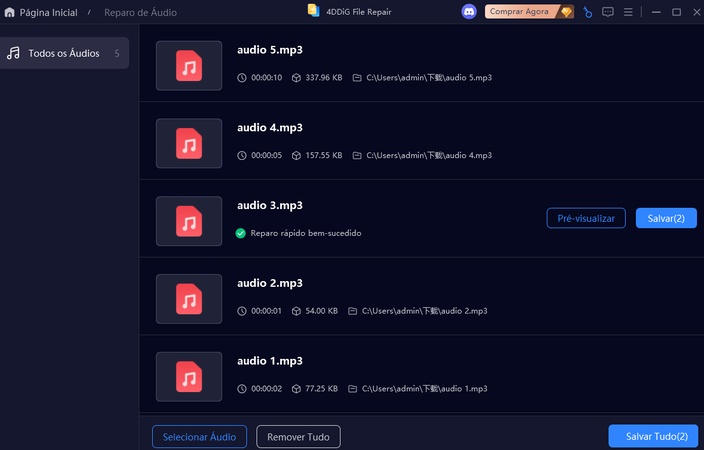The image size is (704, 450).
Task: Click the audio 2.mp3 file name
Action: (270, 283)
